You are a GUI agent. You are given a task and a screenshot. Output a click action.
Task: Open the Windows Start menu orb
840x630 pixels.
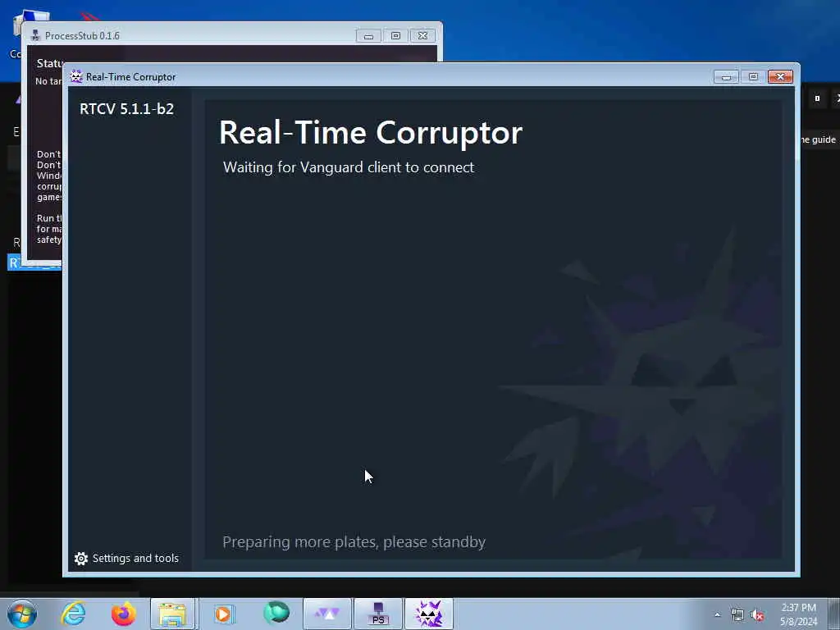(22, 614)
